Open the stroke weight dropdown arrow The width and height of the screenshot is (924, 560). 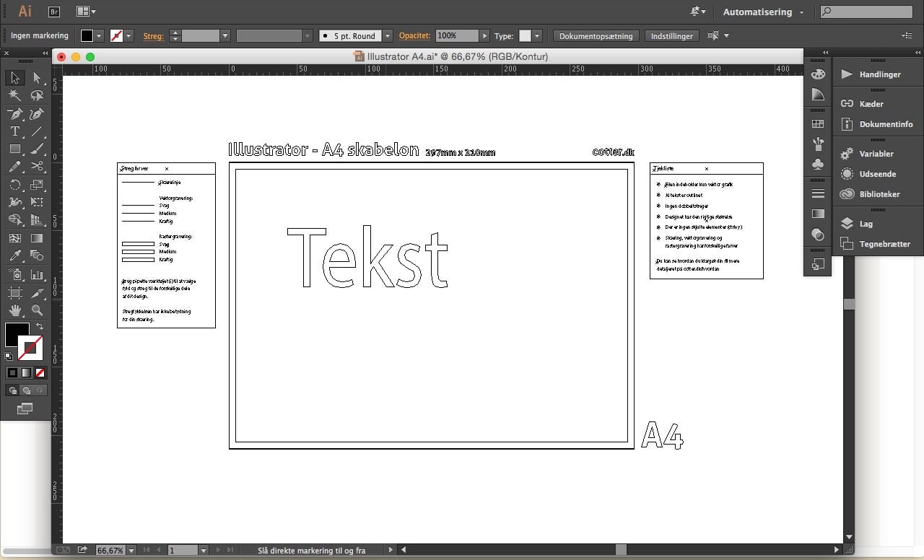coord(225,35)
